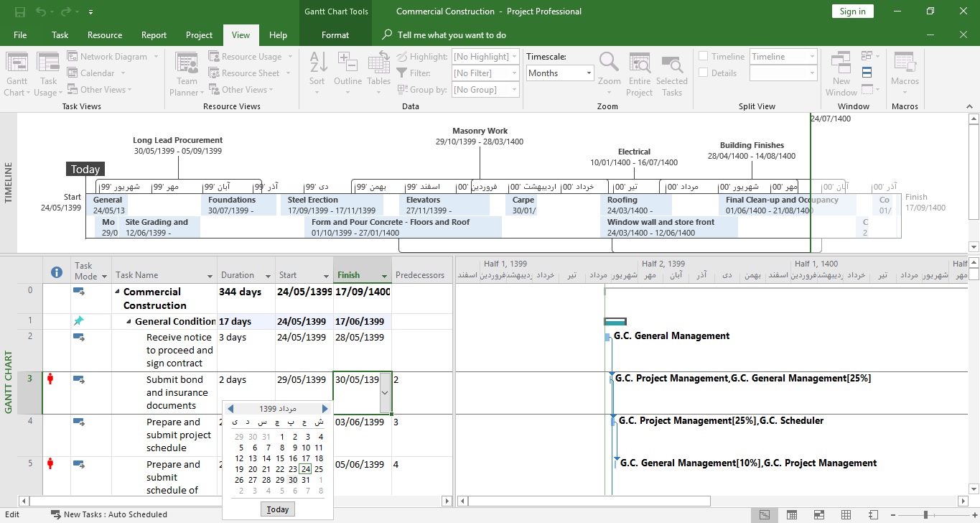Collapse the General Conditions summary task
The width and height of the screenshot is (980, 523).
tap(129, 322)
